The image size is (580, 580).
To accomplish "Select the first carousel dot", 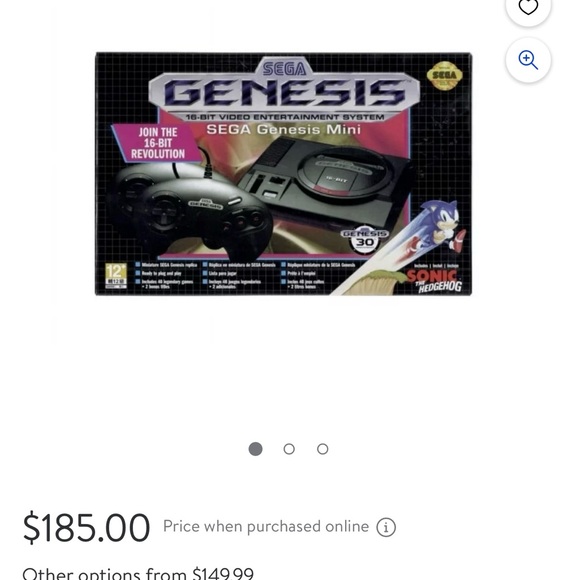I will point(255,449).
